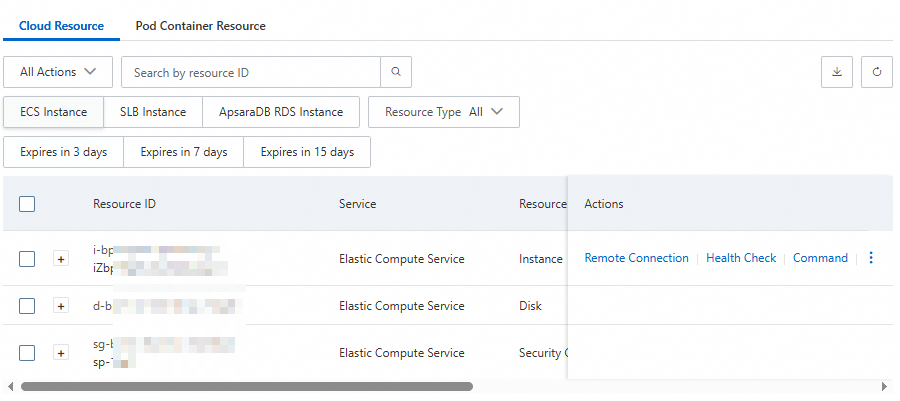The image size is (900, 401).
Task: Click the download export icon
Action: tap(836, 72)
